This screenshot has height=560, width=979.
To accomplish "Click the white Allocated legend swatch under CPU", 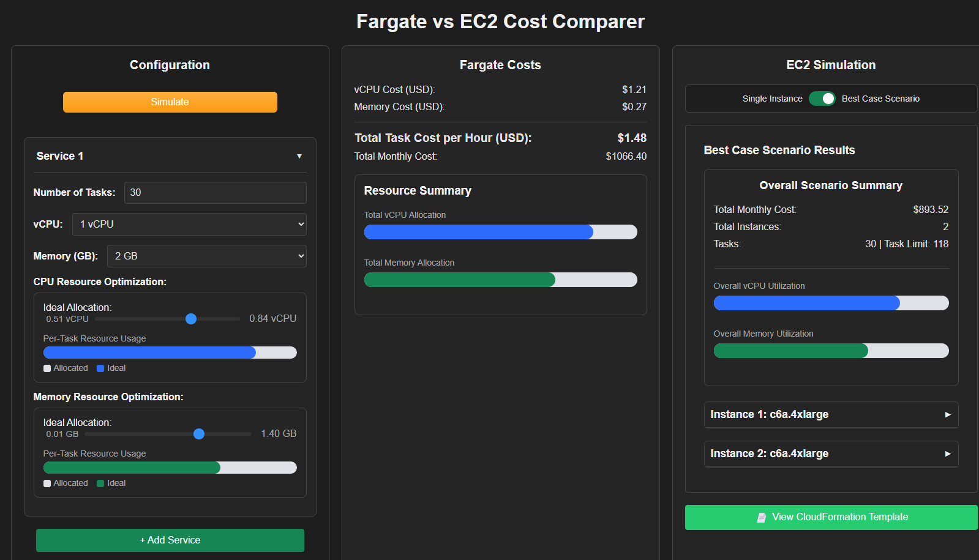I will point(47,368).
